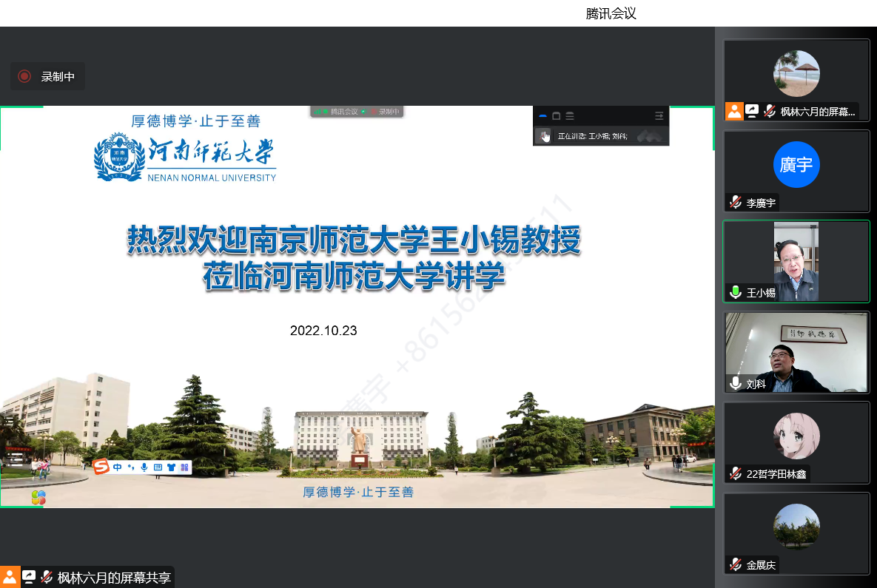
Task: Click the Sogou input method logo
Action: (101, 467)
